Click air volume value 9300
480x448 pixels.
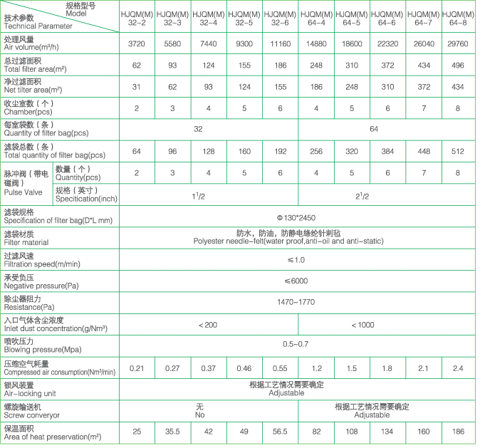pyautogui.click(x=244, y=43)
